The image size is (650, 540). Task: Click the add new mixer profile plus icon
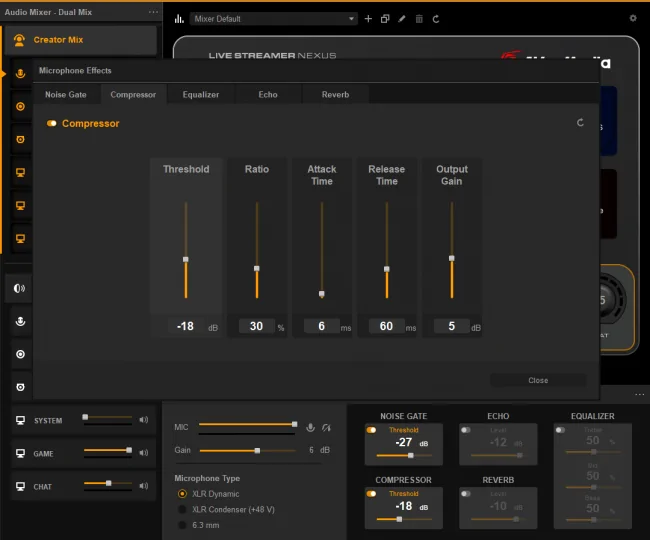(x=368, y=19)
